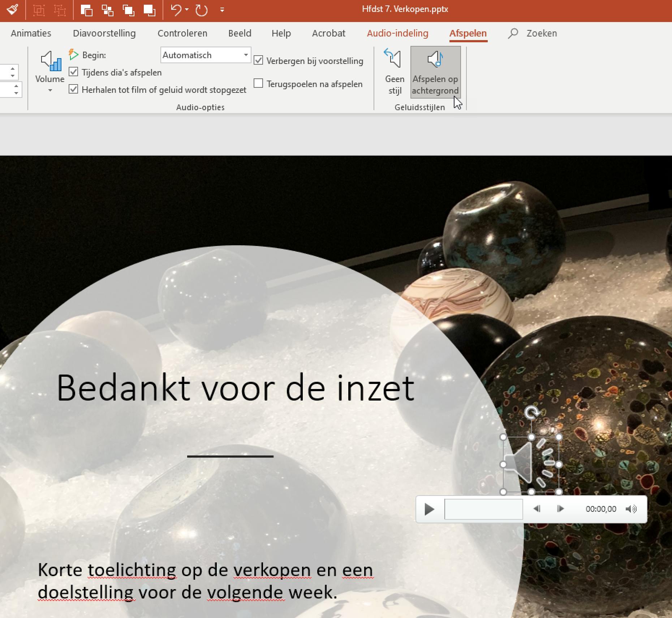The height and width of the screenshot is (618, 672).
Task: Play the audio clip
Action: (429, 509)
